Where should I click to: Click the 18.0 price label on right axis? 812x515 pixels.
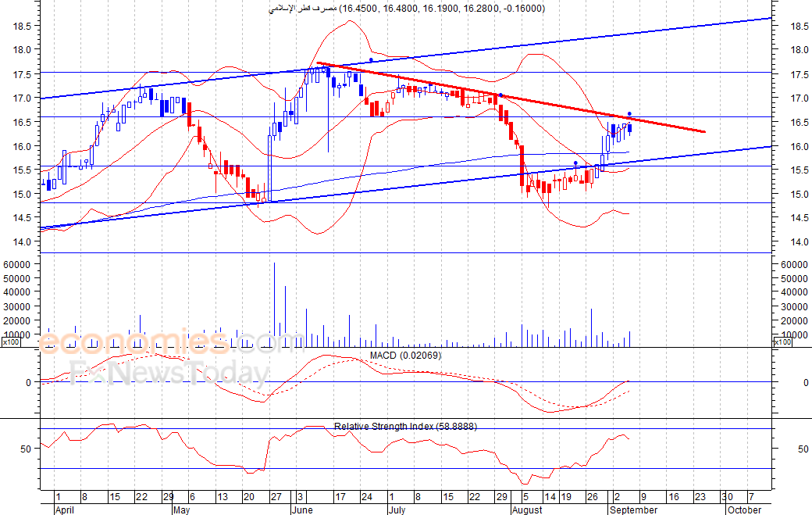[800, 50]
